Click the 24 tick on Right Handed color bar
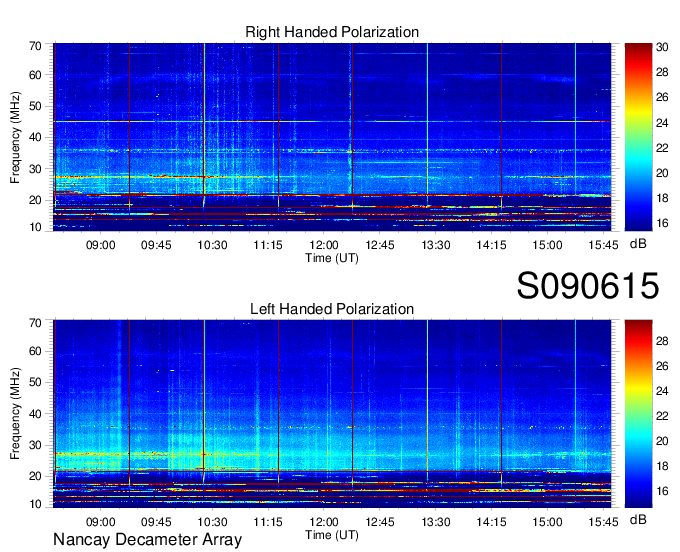Viewport: 680px width, 552px height. (662, 123)
